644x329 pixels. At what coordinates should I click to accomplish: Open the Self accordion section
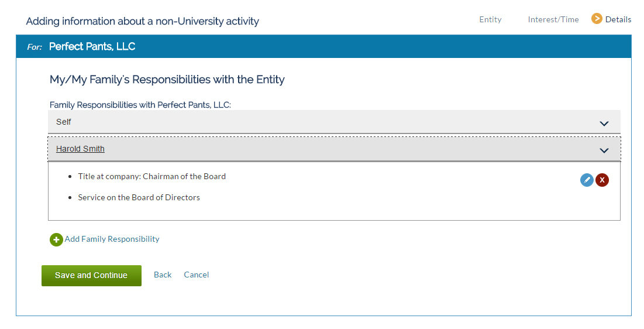[334, 122]
